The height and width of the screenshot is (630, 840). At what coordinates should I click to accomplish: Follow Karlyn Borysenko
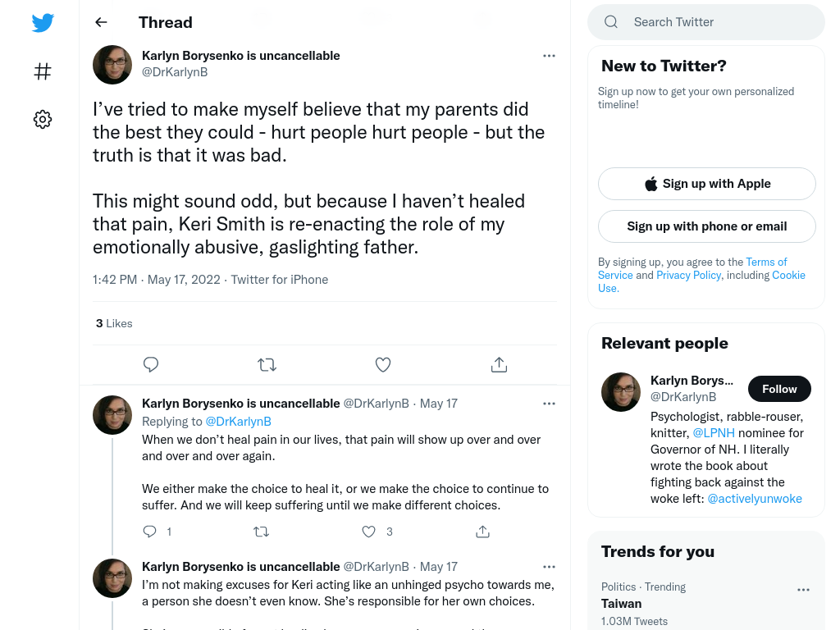779,389
